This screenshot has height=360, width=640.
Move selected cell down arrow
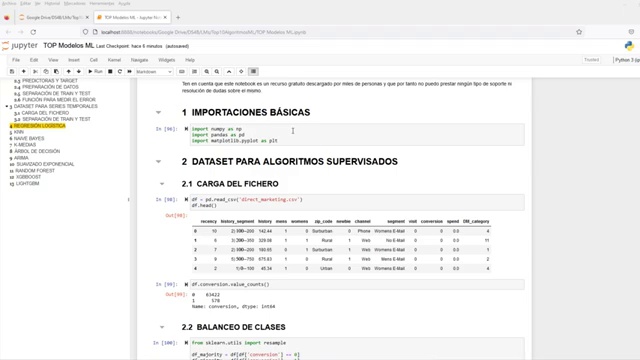click(x=79, y=71)
